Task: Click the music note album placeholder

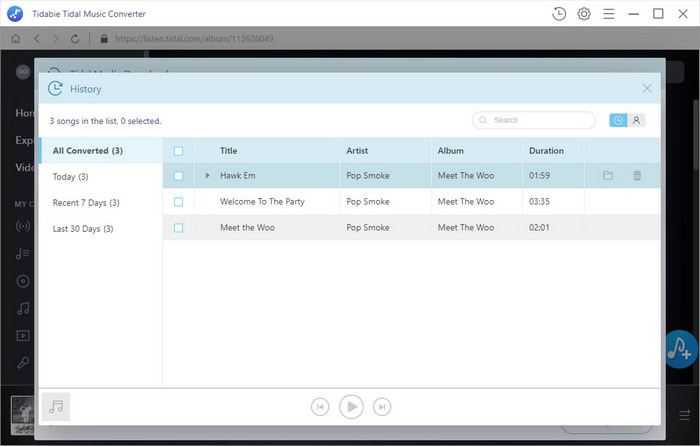Action: point(56,407)
